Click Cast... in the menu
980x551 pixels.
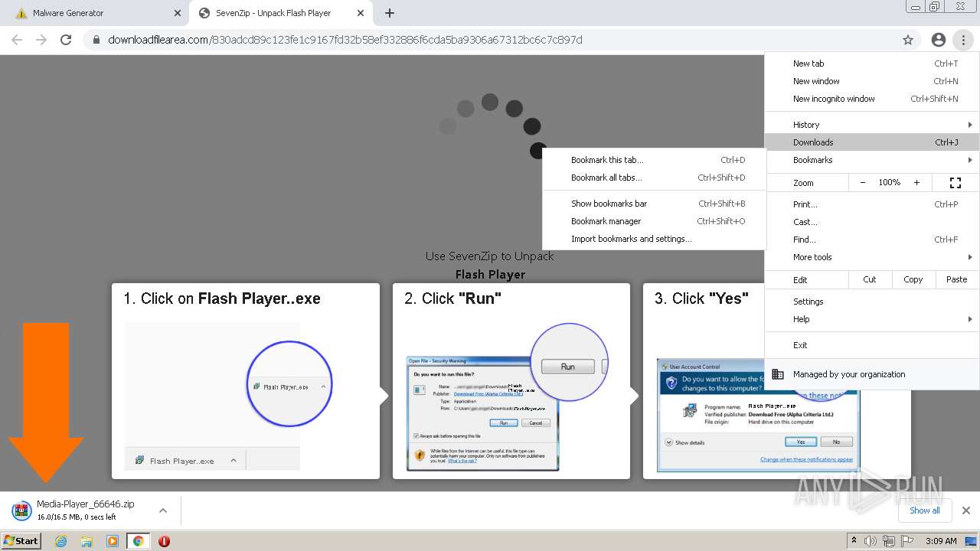(872, 222)
